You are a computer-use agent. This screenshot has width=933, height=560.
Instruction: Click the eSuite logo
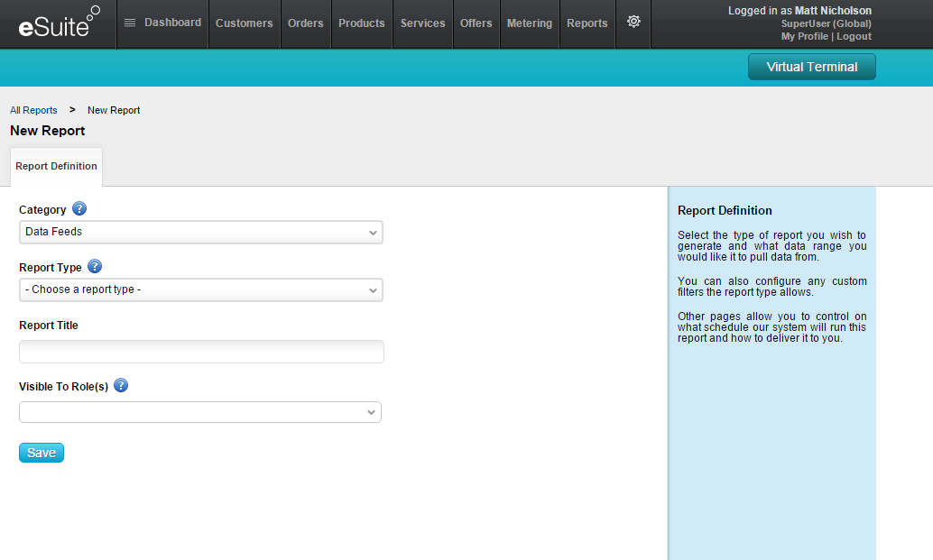[58, 24]
